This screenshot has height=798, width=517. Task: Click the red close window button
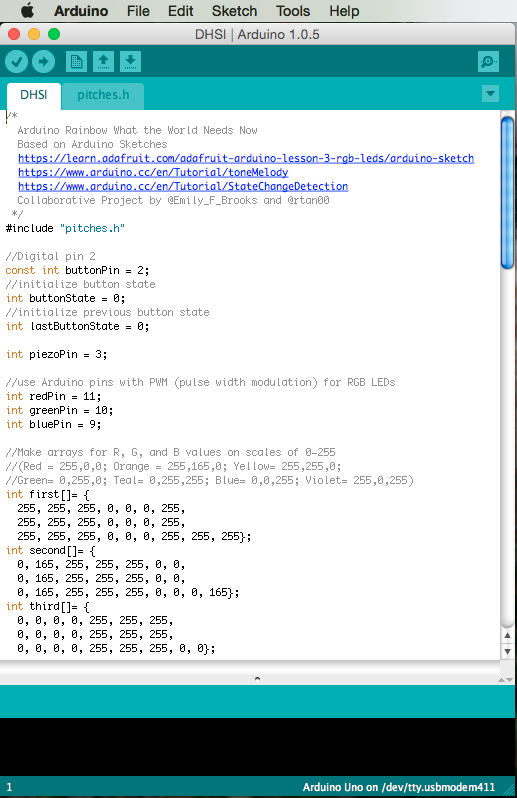click(14, 34)
